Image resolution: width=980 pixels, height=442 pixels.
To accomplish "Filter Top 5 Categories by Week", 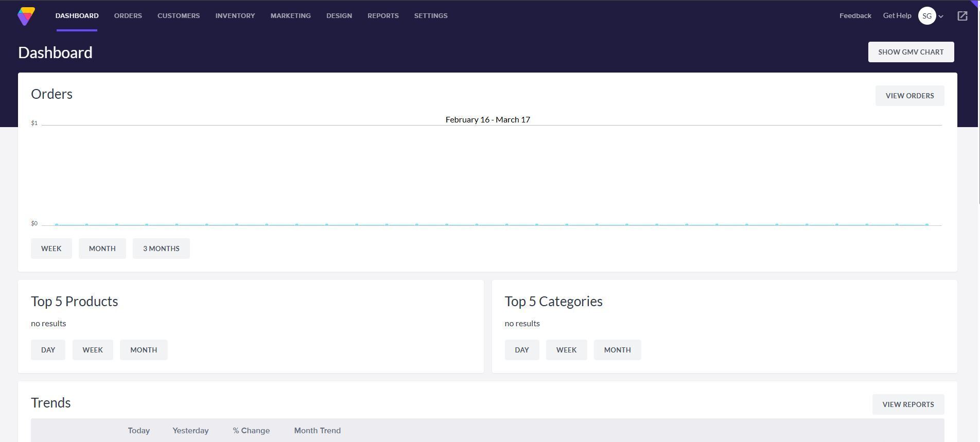I will tap(566, 350).
